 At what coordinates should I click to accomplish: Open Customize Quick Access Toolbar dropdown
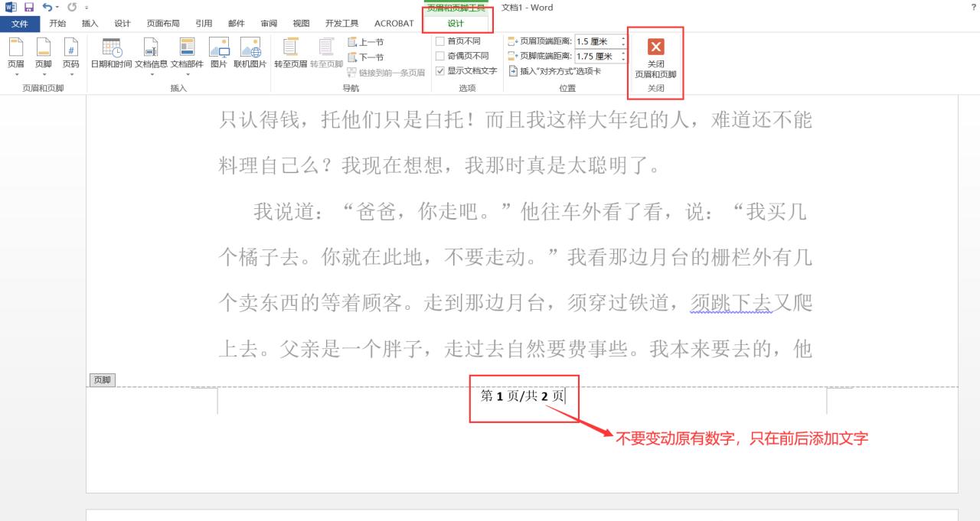point(87,8)
